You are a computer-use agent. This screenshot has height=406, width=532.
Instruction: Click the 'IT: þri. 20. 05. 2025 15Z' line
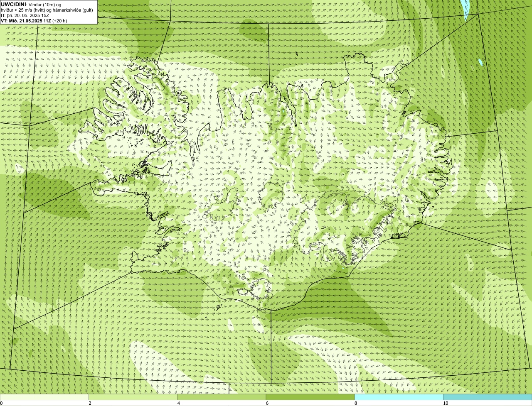coord(25,15)
